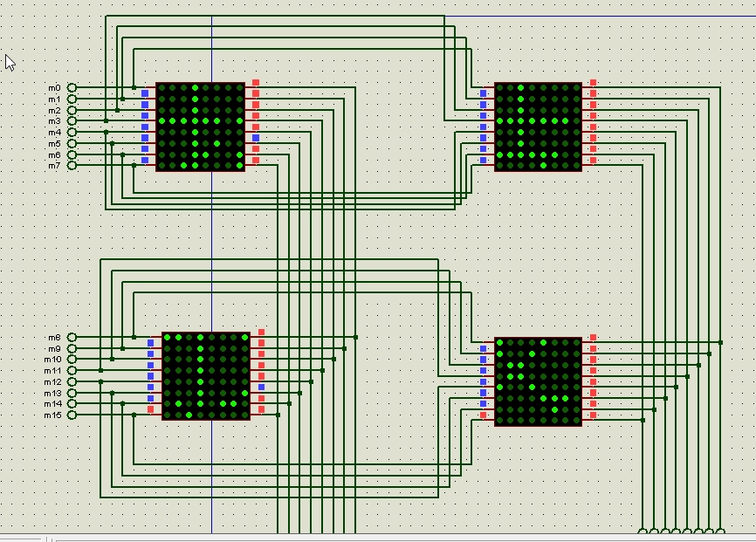
Task: Click the blue right-side pin of top-left matrix
Action: (x=256, y=138)
